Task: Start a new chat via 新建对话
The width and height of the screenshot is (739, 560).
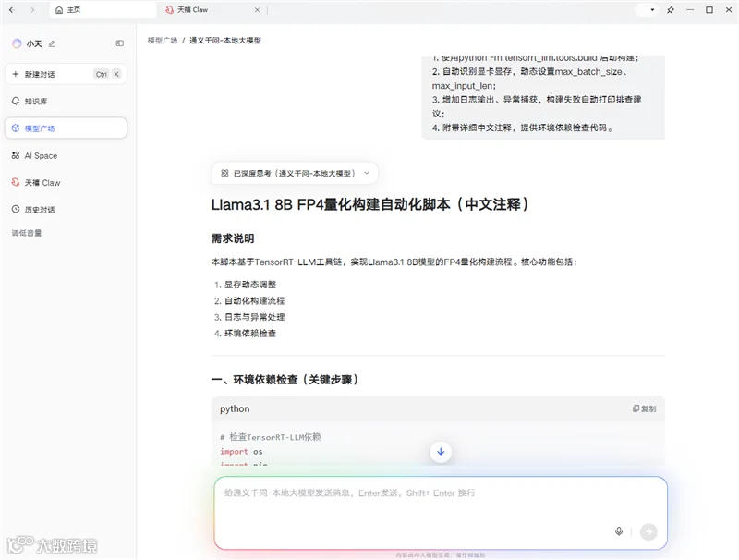Action: point(66,74)
